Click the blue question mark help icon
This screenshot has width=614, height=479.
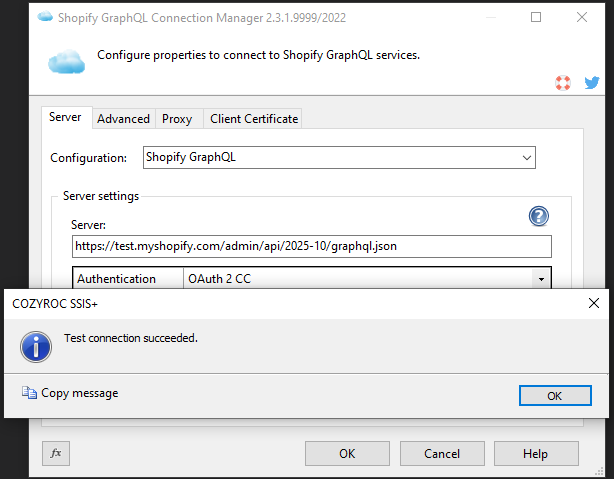(x=539, y=217)
